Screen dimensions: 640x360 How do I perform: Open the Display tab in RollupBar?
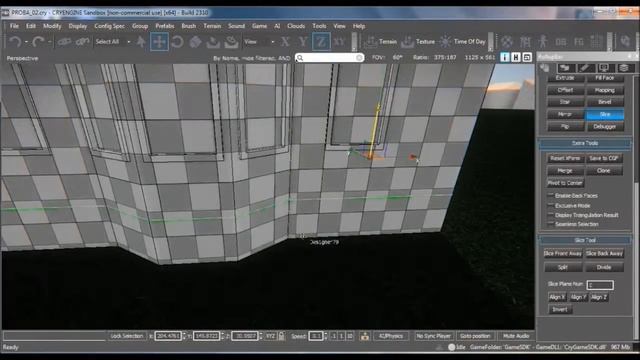tap(604, 68)
